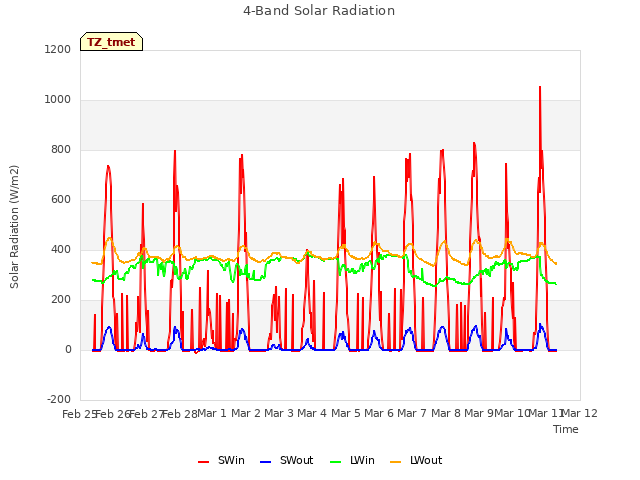640x480 pixels.
Task: Click the Mar 8 x-axis label
Action: [446, 413]
